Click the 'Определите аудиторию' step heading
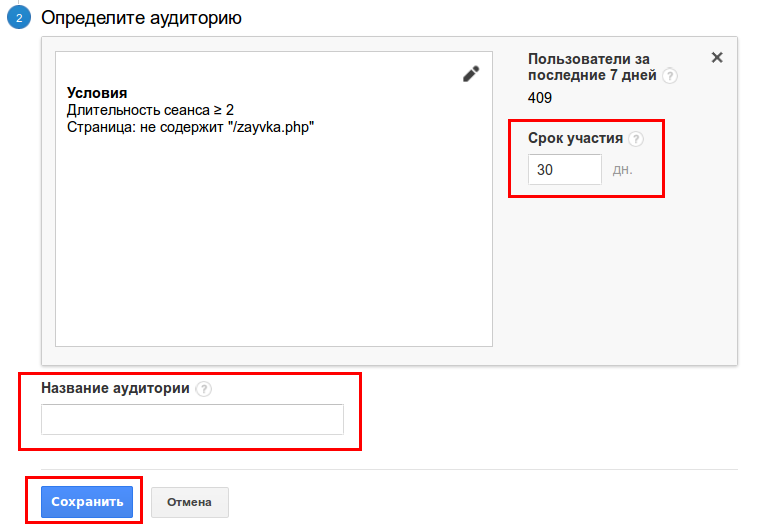773x525 pixels. tap(141, 18)
